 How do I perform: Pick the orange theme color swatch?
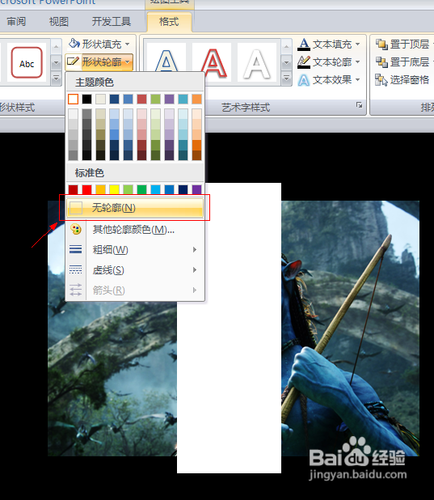coord(197,99)
